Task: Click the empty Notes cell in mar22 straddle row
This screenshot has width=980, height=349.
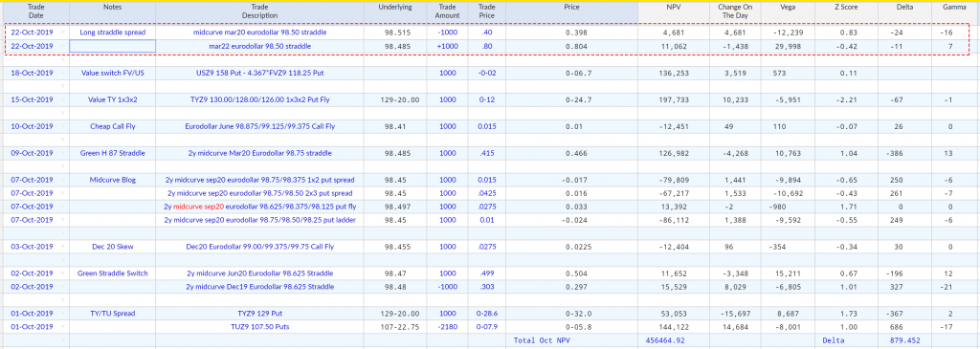Action: coord(113,46)
